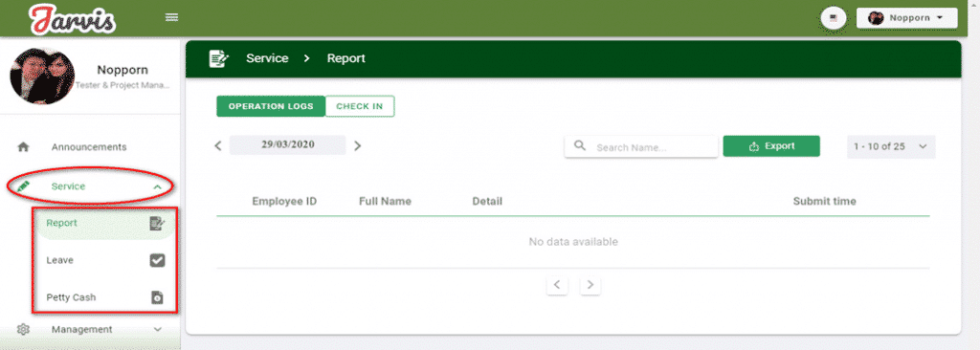Click the Service pencil icon
The height and width of the screenshot is (350, 980).
[23, 186]
